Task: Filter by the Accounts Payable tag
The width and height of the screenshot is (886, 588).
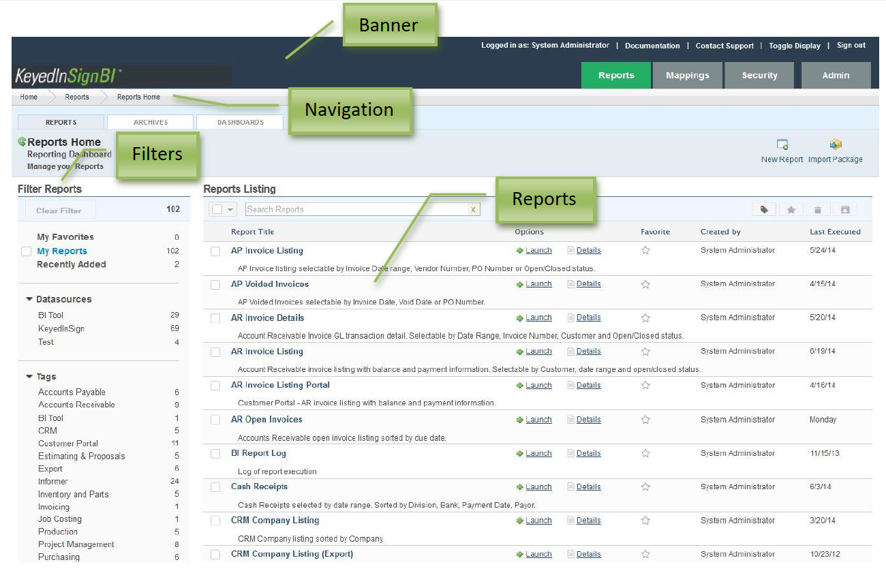Action: tap(72, 392)
